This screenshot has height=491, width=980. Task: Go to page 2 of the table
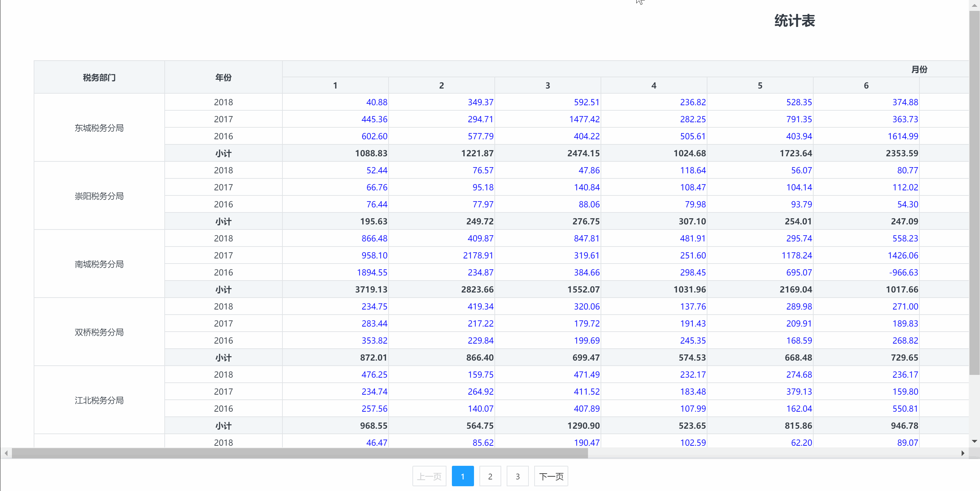[x=490, y=476]
